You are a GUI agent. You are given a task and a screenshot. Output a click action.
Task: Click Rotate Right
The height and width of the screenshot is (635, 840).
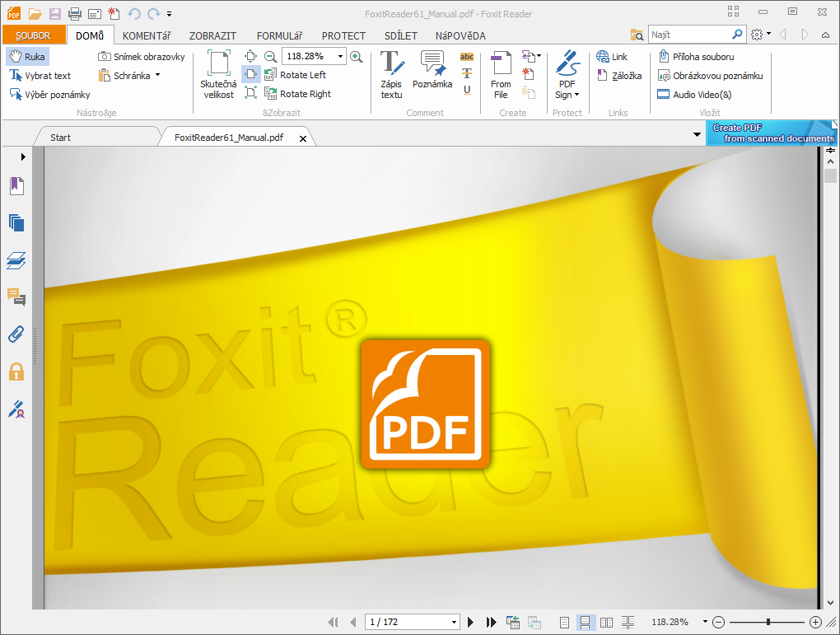(298, 94)
